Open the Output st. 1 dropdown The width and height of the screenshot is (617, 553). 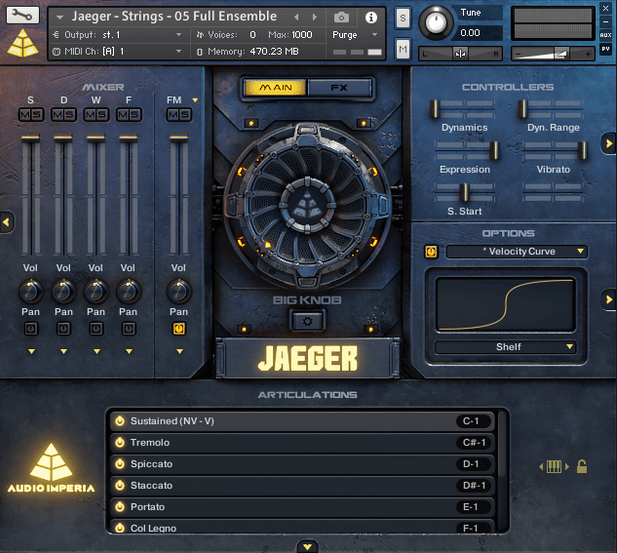(x=117, y=35)
